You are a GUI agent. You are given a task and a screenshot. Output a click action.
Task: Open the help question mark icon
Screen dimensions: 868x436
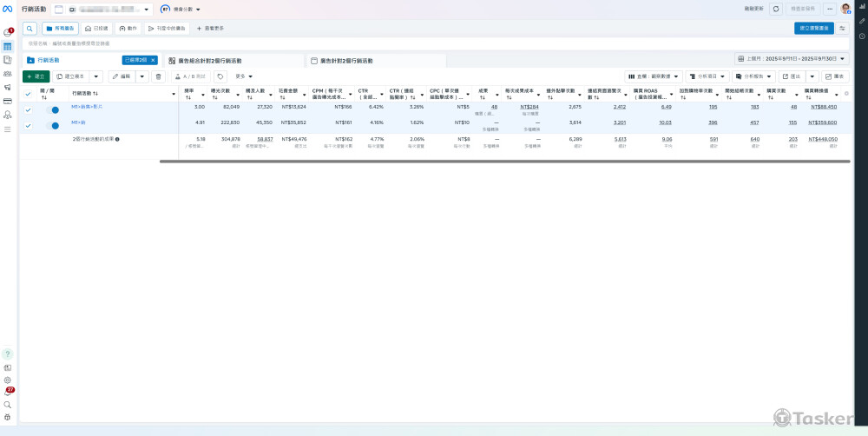tap(7, 353)
